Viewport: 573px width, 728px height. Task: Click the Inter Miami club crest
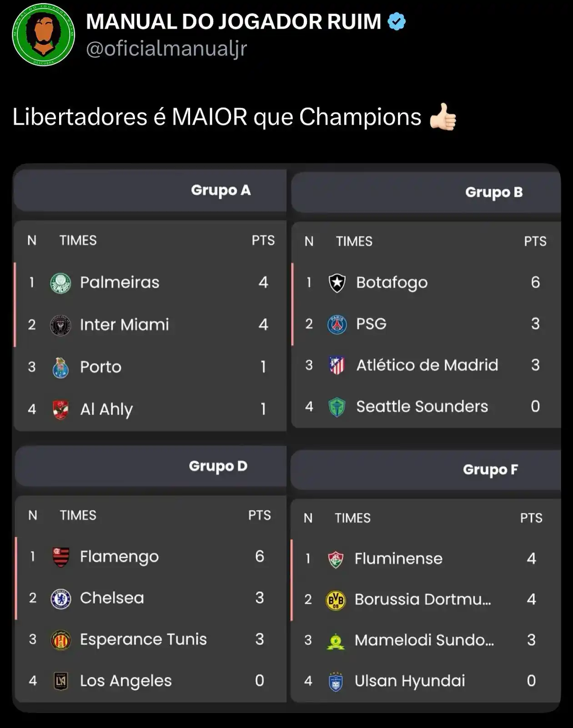click(60, 325)
